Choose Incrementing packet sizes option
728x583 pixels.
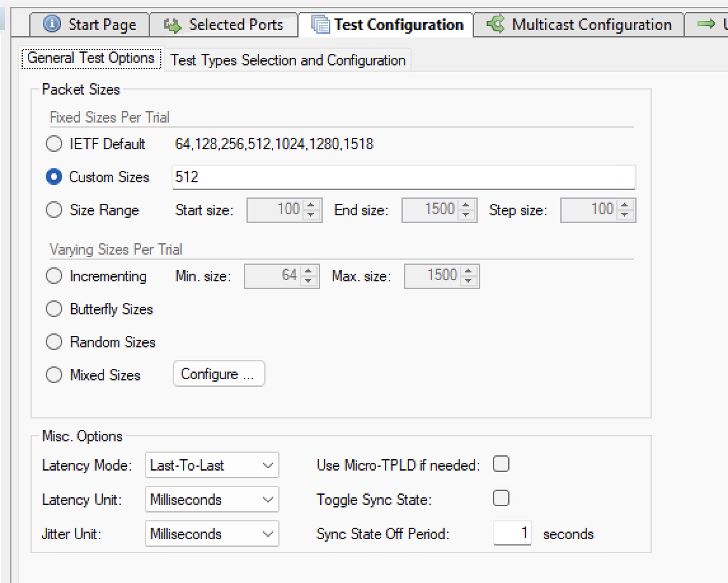point(54,276)
